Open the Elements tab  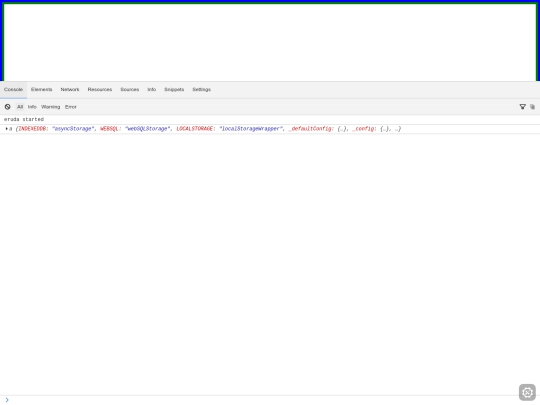(41, 90)
